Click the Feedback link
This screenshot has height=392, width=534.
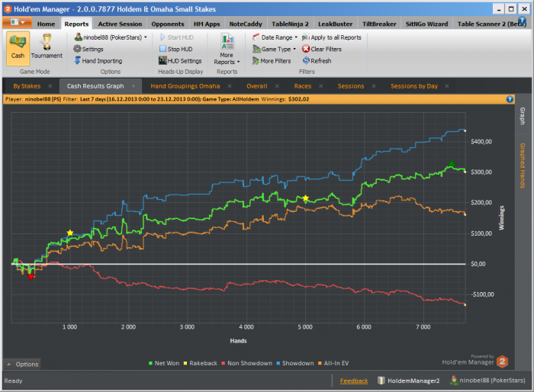[x=354, y=381]
